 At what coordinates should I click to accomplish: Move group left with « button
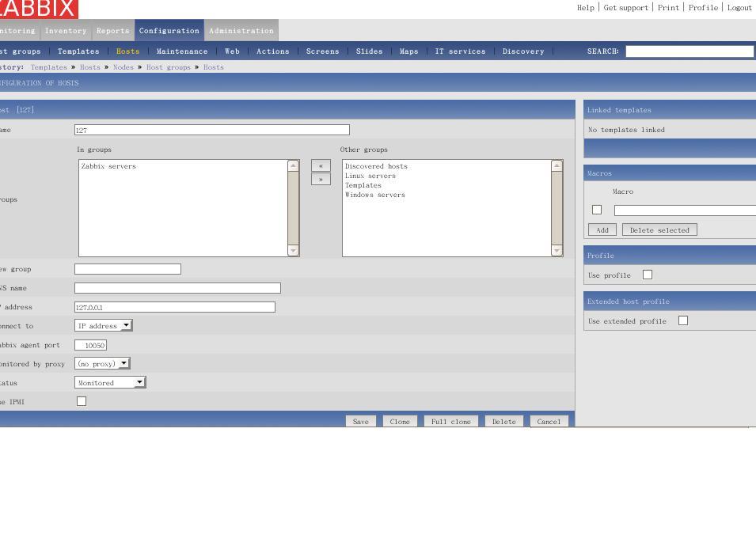321,165
